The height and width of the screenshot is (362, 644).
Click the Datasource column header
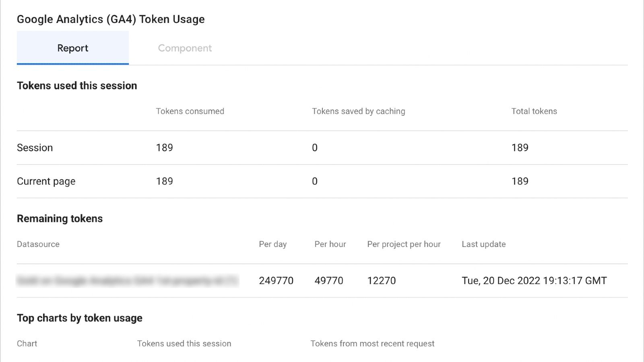pos(38,244)
